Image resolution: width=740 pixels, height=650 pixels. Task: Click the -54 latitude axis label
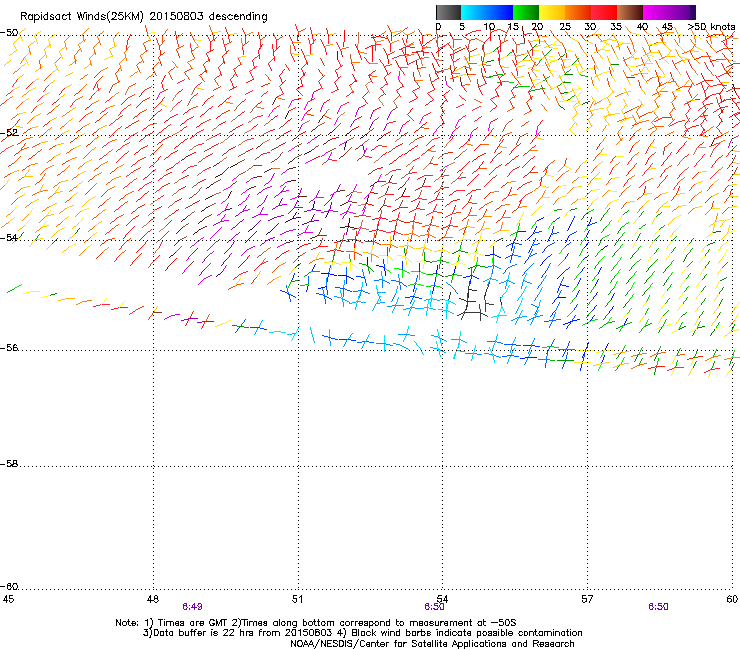(x=9, y=237)
